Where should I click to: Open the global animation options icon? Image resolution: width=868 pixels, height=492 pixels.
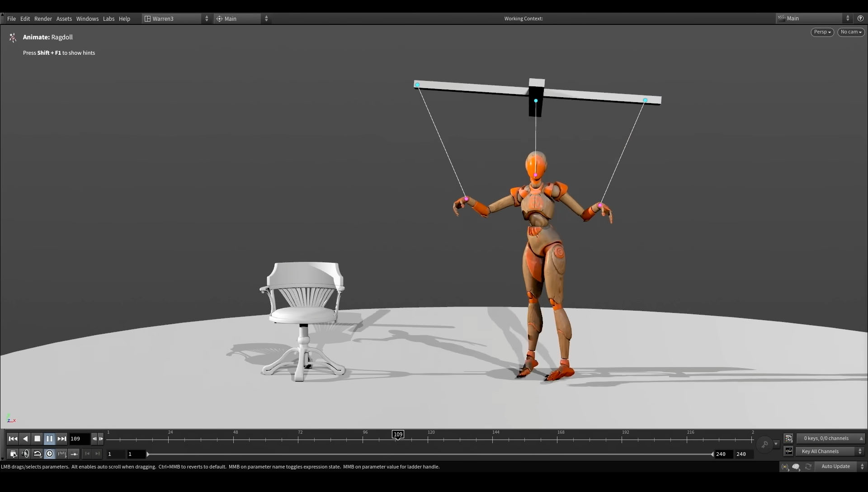pyautogui.click(x=13, y=454)
